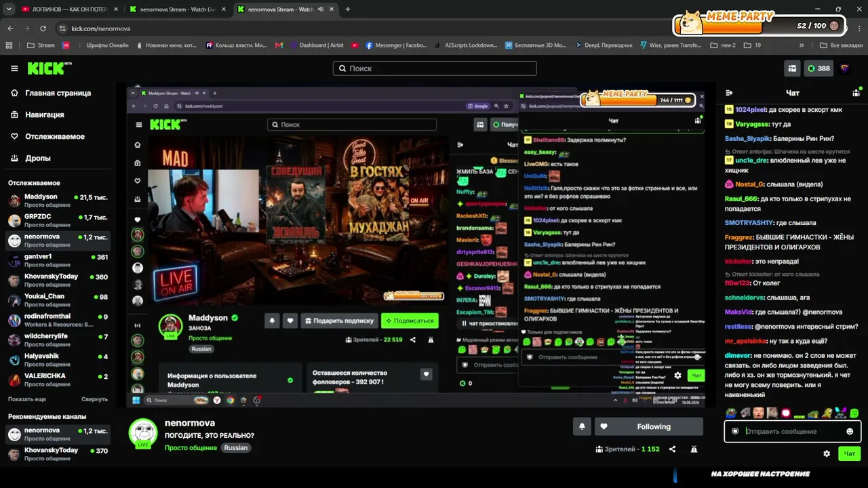This screenshot has width=868, height=488.
Task: Open the browser apps grid icon in bookmarks bar
Action: (x=9, y=45)
